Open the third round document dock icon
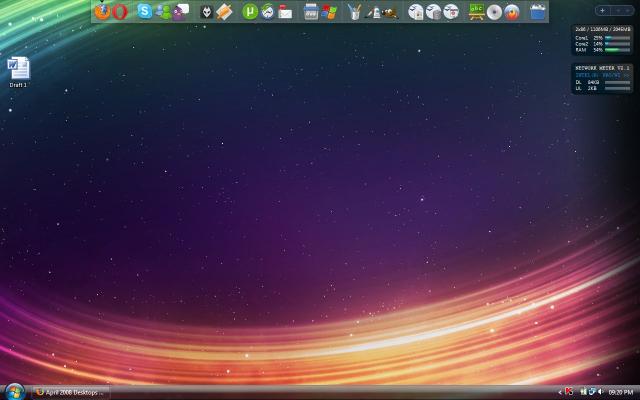 click(451, 12)
